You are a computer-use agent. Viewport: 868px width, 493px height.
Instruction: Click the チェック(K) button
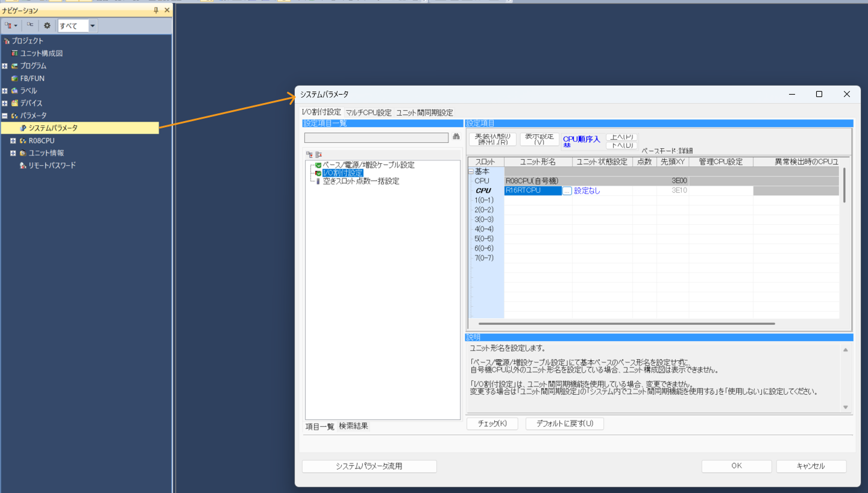pyautogui.click(x=492, y=424)
